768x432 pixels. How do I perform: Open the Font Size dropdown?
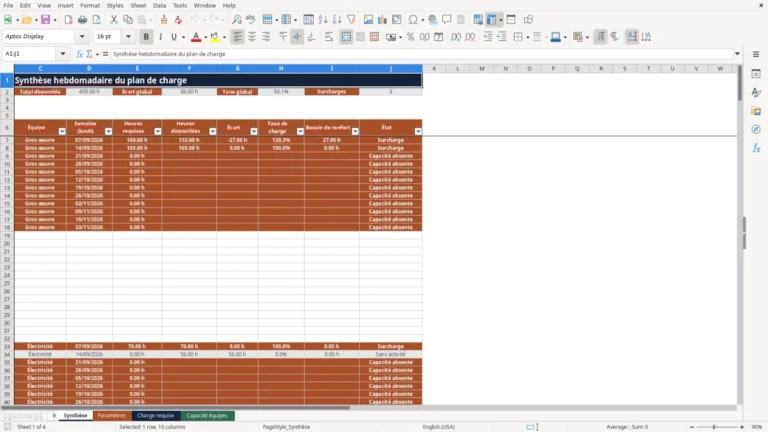pos(128,36)
